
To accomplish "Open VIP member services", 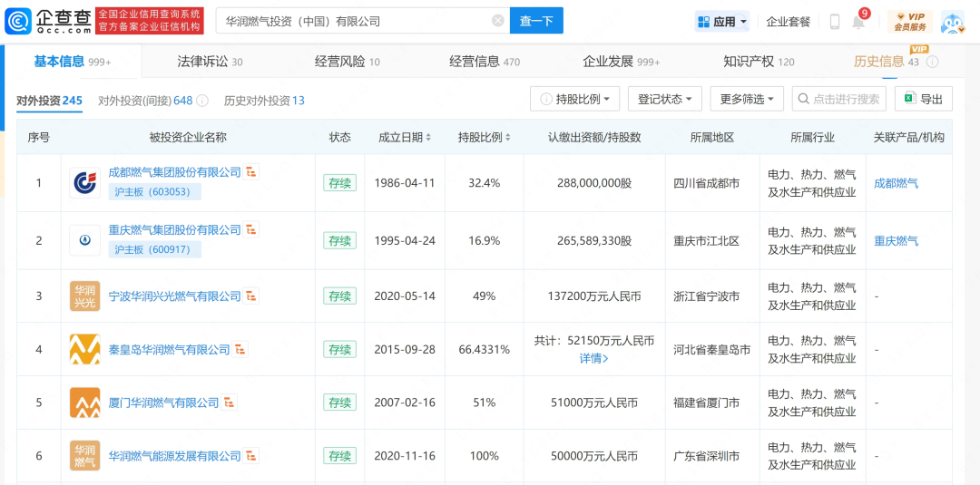I will coord(909,21).
